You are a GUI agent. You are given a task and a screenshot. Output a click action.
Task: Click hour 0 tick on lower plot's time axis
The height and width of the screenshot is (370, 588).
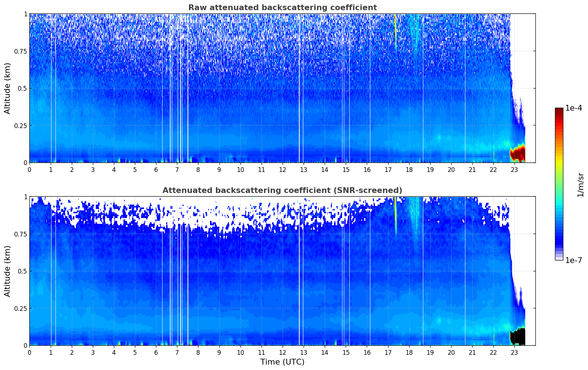[x=29, y=352]
